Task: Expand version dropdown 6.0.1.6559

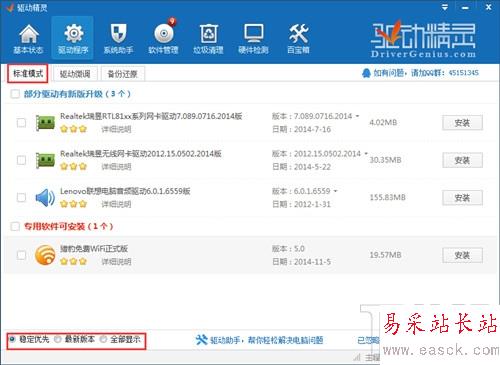Action: (336, 191)
